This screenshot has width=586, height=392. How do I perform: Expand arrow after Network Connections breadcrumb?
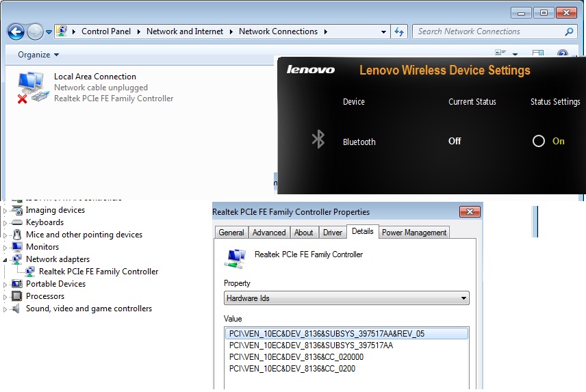pos(326,31)
